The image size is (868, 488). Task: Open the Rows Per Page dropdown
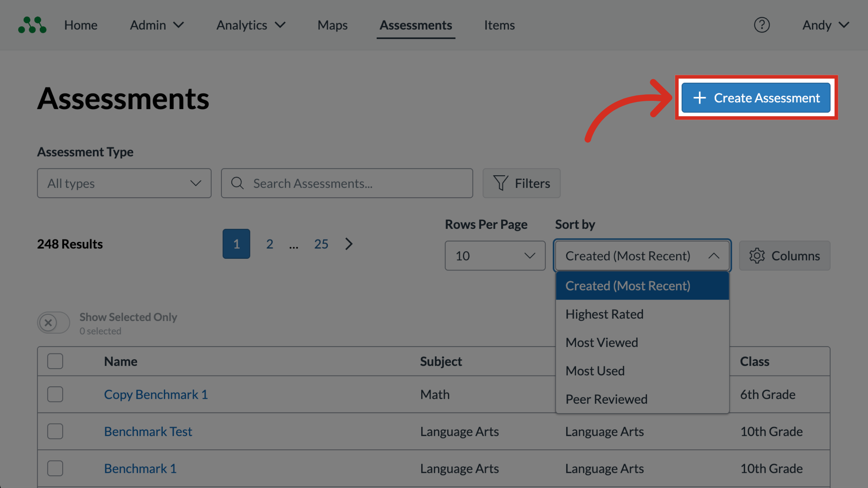[x=495, y=256]
